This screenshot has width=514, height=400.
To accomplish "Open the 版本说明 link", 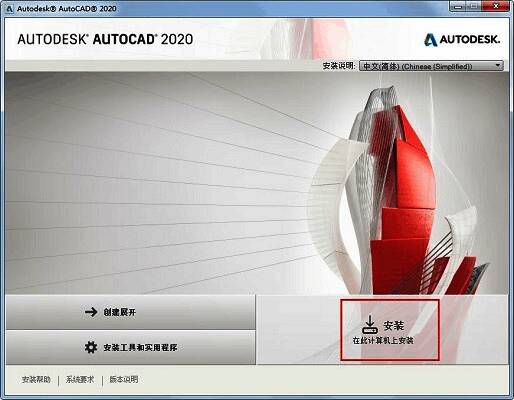I will [x=124, y=379].
